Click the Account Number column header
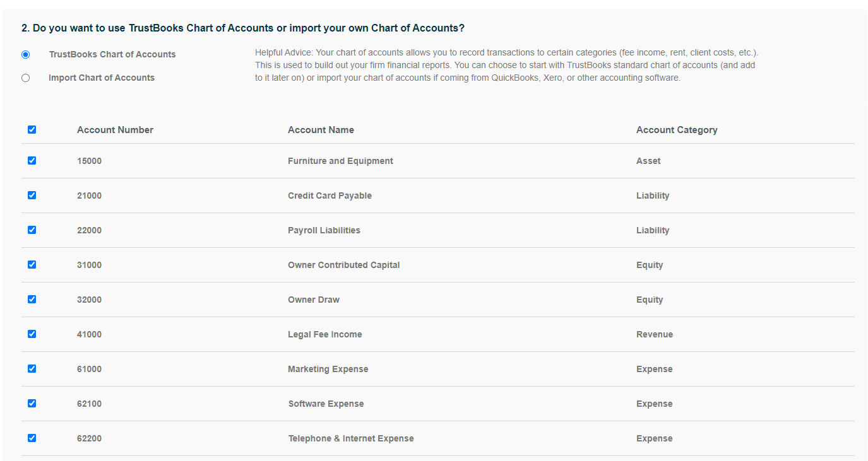The image size is (868, 461). (115, 129)
